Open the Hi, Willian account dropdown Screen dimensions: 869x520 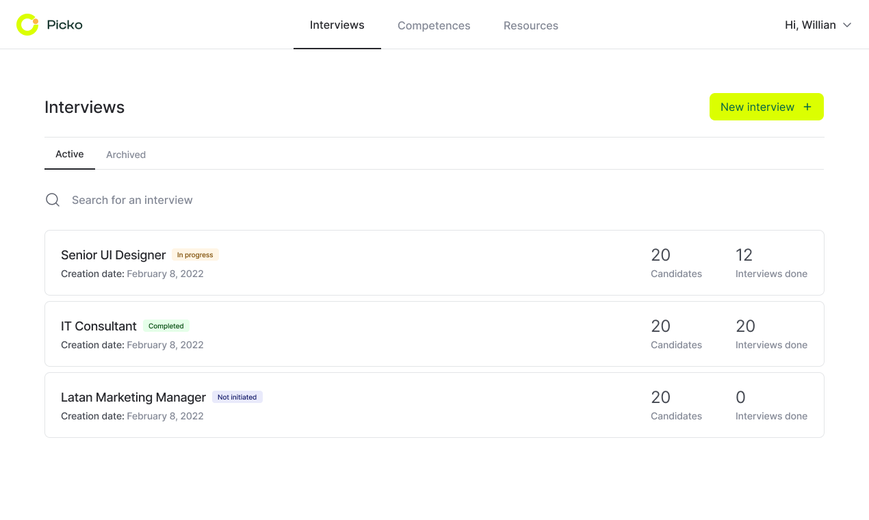click(817, 25)
